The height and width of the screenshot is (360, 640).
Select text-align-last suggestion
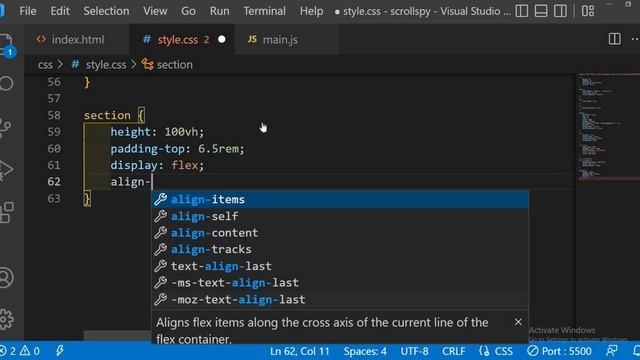click(x=340, y=266)
